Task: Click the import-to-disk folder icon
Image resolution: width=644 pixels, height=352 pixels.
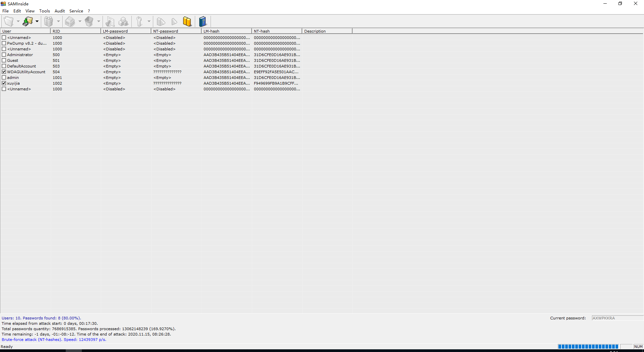Action: tap(28, 21)
